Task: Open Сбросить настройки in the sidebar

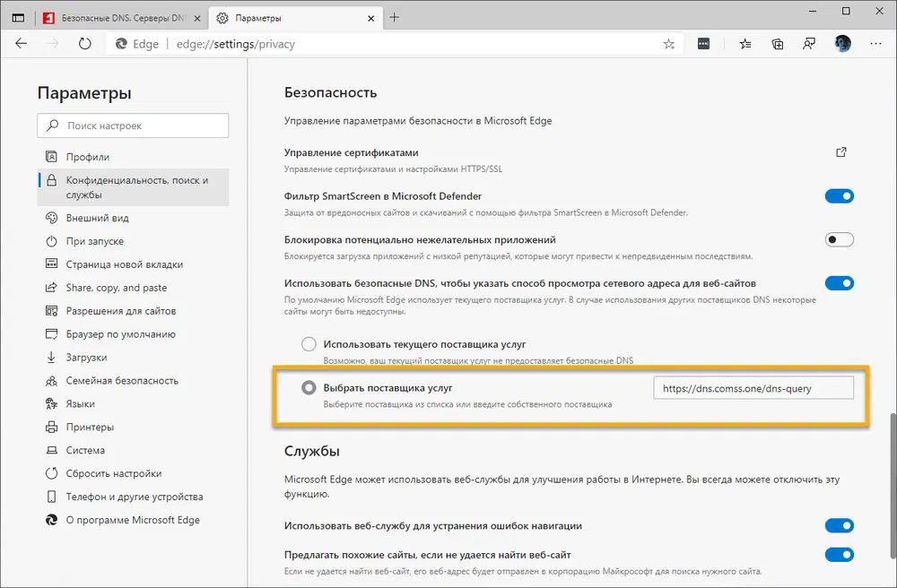Action: pyautogui.click(x=113, y=473)
